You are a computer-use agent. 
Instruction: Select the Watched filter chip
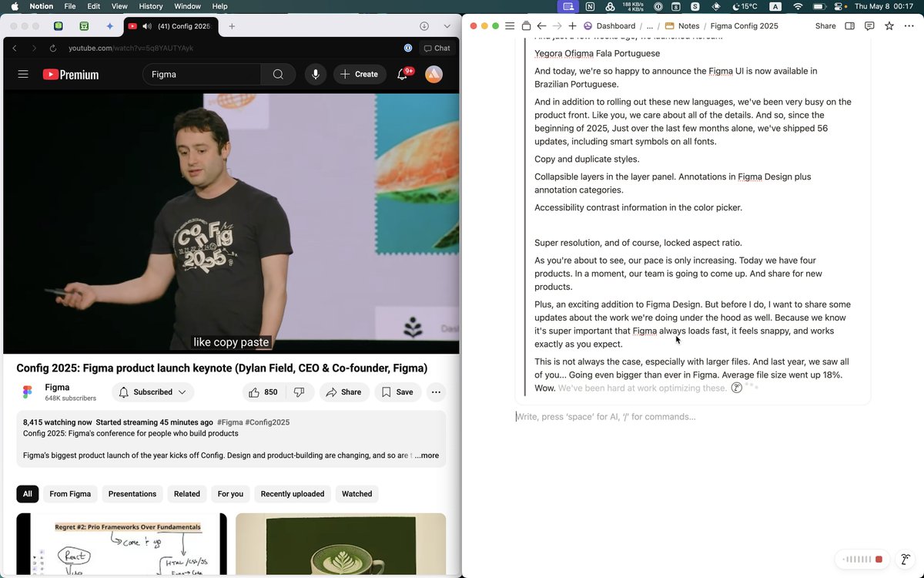pyautogui.click(x=357, y=494)
